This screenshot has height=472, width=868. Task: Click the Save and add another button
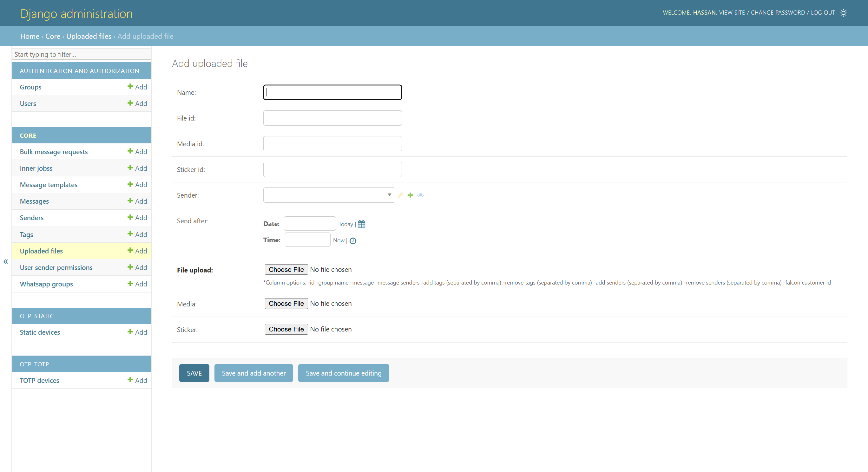point(253,373)
